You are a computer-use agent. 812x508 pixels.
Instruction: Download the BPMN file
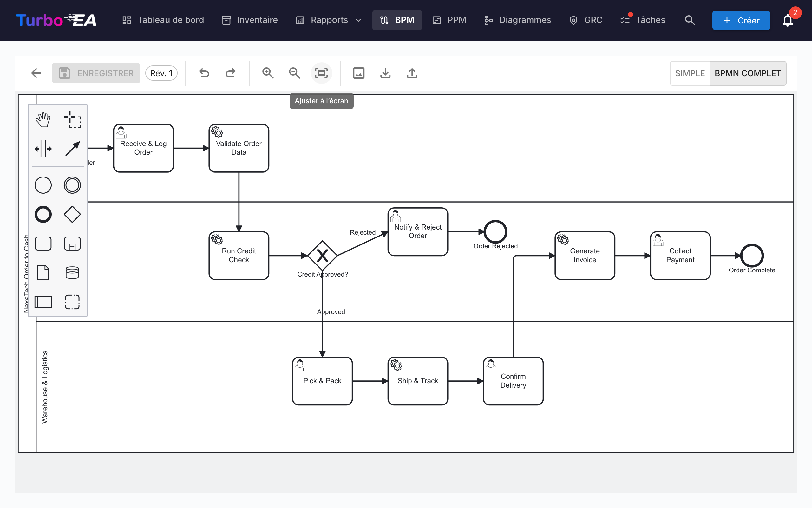click(x=385, y=73)
